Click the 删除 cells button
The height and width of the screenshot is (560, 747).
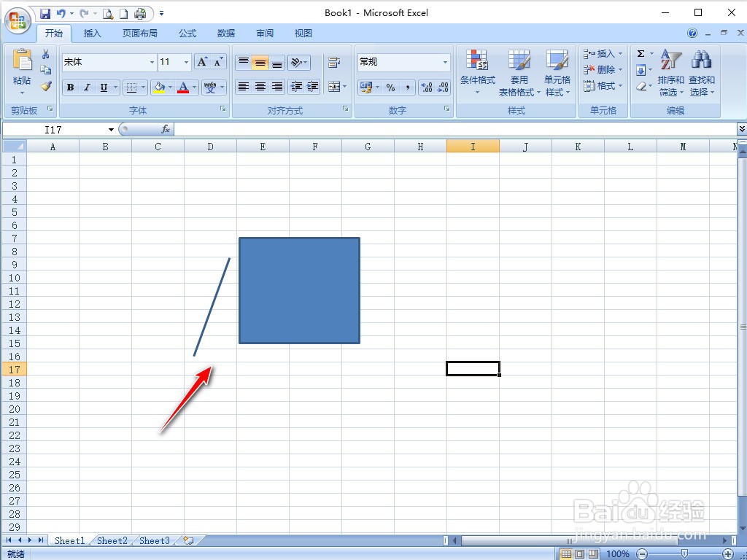click(603, 69)
